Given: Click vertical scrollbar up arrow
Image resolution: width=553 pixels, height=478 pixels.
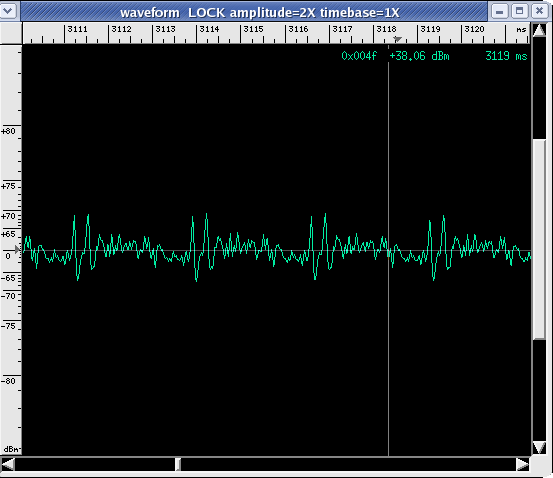Looking at the screenshot, I should pos(539,30).
